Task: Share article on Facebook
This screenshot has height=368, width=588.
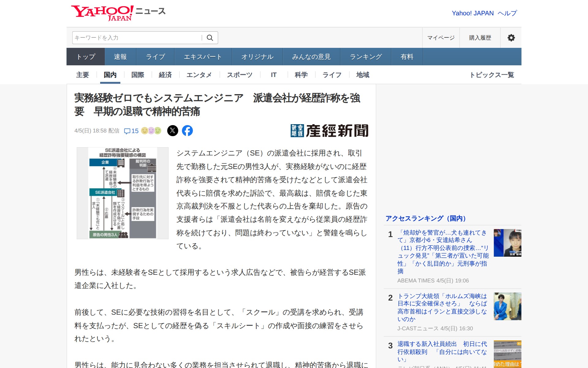Action: coord(187,131)
